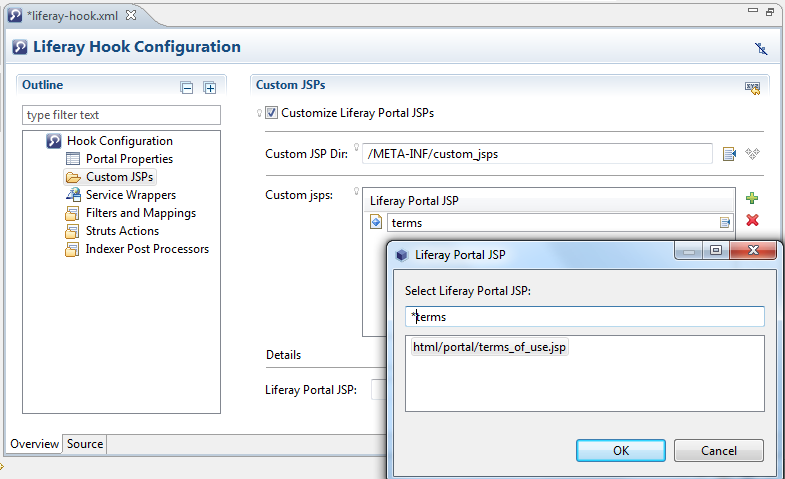Click the Outline section title

43,85
